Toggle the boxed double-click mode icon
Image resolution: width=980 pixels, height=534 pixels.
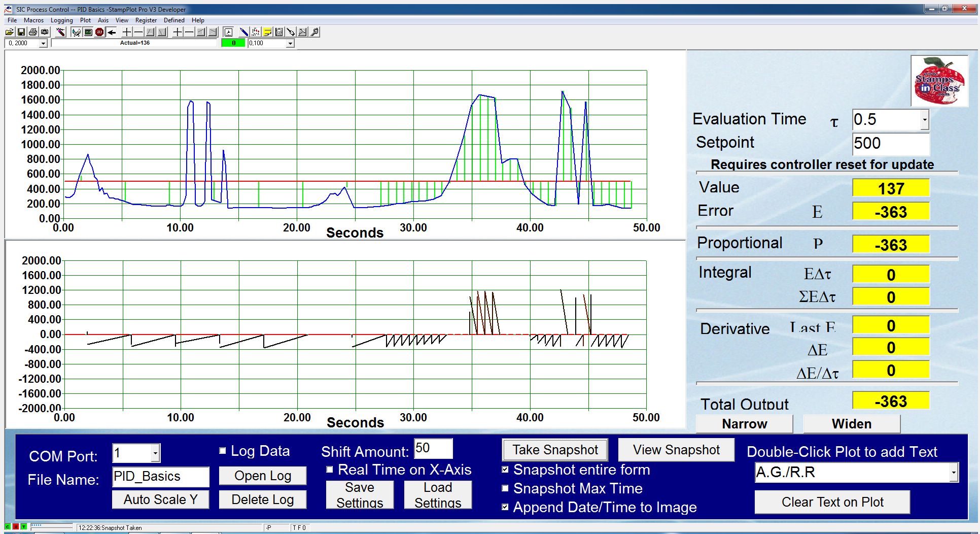click(x=228, y=32)
